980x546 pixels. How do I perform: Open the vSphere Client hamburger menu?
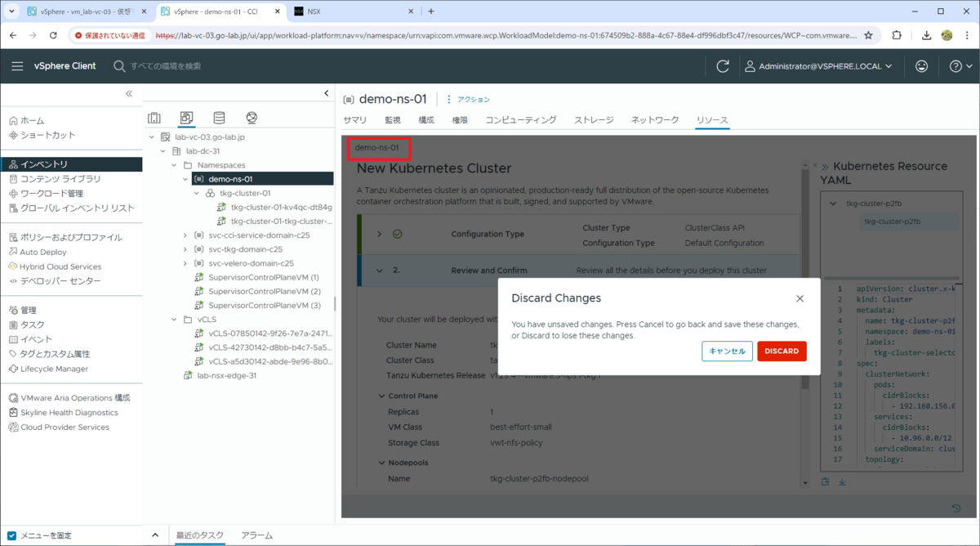pyautogui.click(x=17, y=66)
